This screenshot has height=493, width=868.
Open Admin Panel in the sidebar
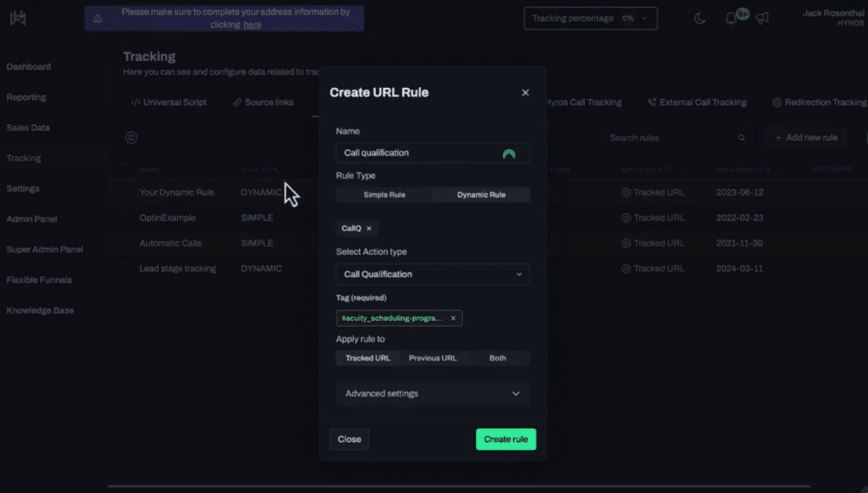pos(32,219)
